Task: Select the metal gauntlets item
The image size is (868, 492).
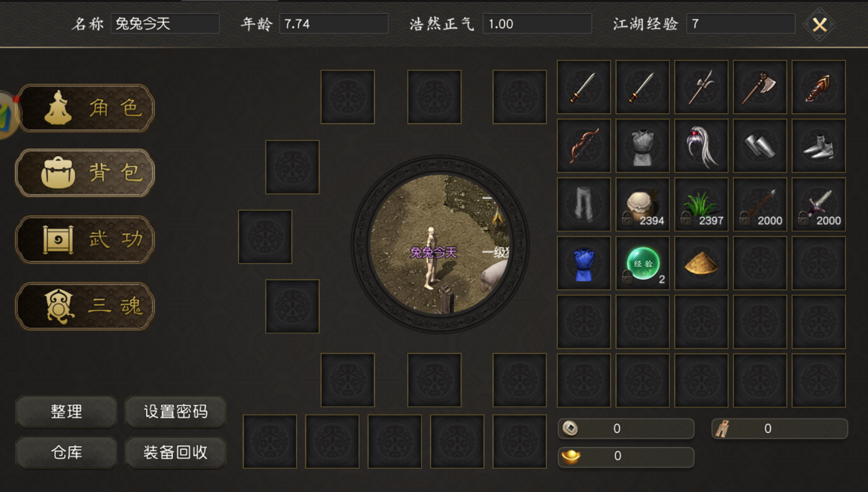Action: pos(760,146)
